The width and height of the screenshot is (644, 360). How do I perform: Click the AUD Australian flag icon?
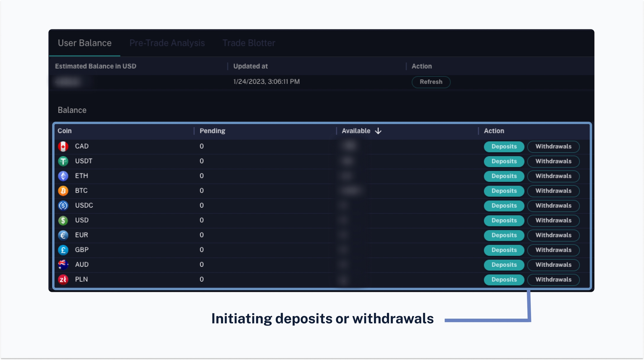point(63,264)
